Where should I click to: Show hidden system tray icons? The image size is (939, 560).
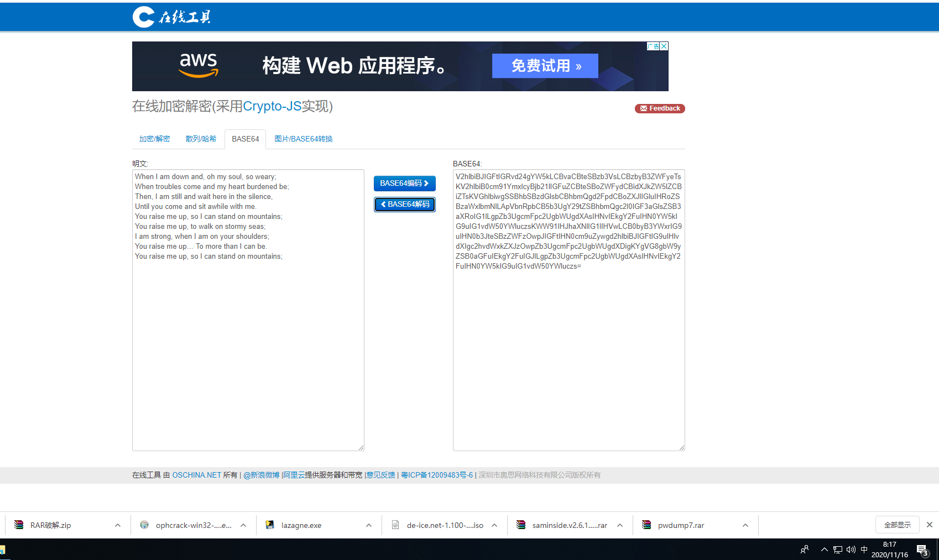[x=825, y=549]
